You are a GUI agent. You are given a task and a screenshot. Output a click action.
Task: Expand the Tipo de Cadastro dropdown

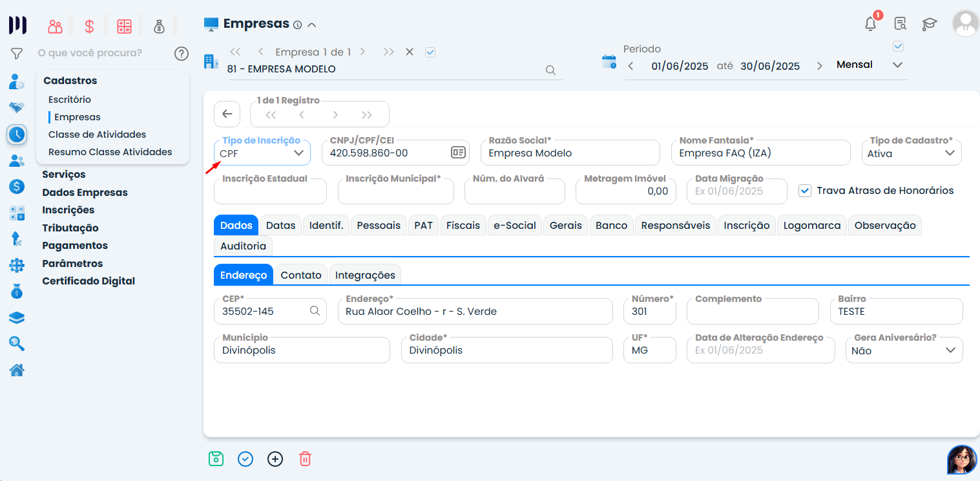(911, 153)
